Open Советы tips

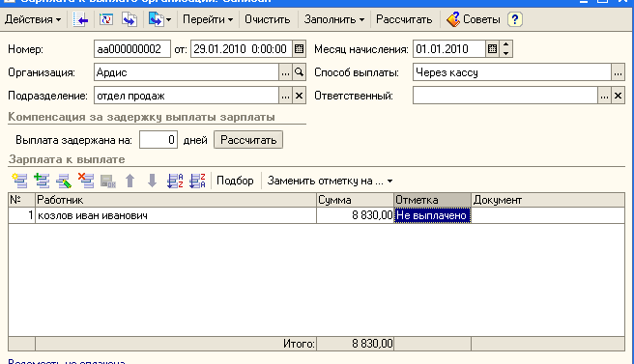pyautogui.click(x=473, y=19)
